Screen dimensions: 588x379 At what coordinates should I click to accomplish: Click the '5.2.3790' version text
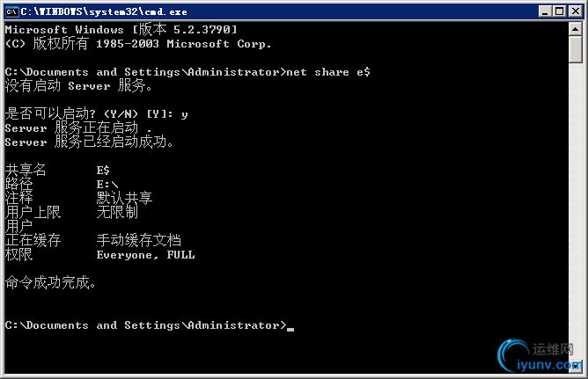point(202,29)
